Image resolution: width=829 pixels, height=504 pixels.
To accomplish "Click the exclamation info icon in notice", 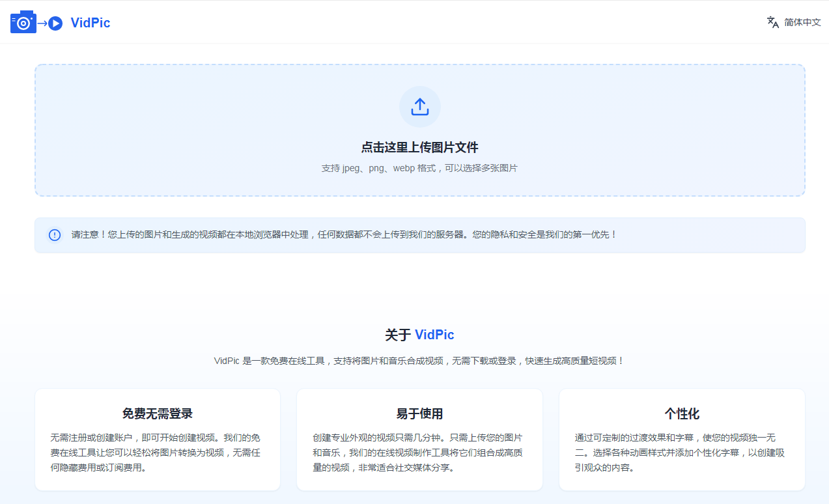I will coord(55,235).
